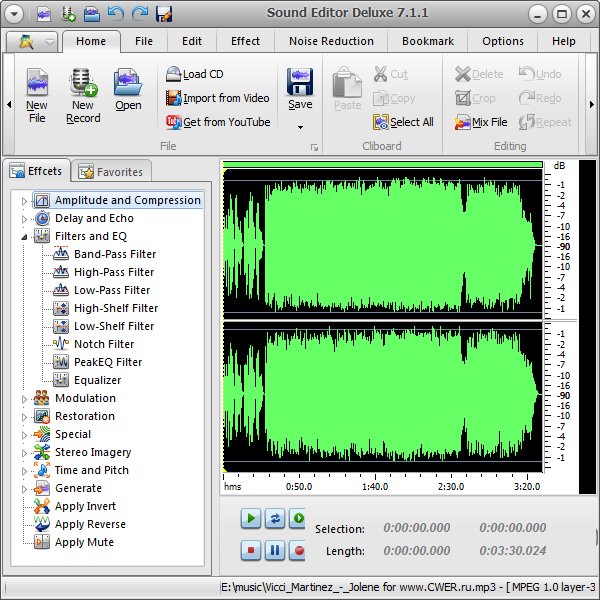Start recording with red Record button
This screenshot has width=600, height=600.
[298, 550]
